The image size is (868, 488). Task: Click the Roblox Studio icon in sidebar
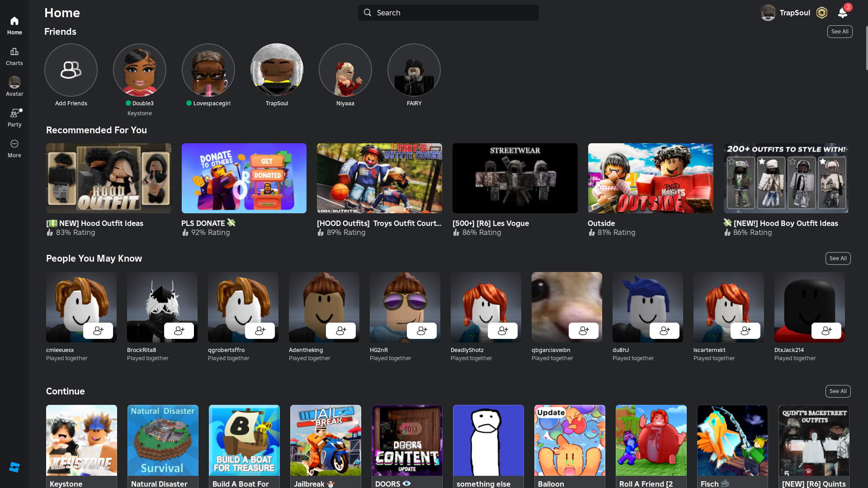tap(14, 467)
